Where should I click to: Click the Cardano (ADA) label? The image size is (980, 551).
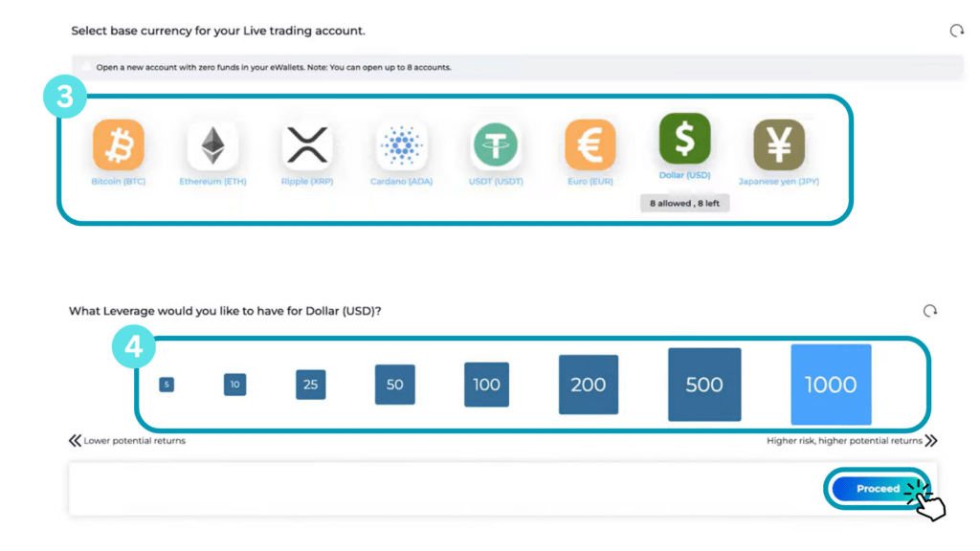pos(401,181)
